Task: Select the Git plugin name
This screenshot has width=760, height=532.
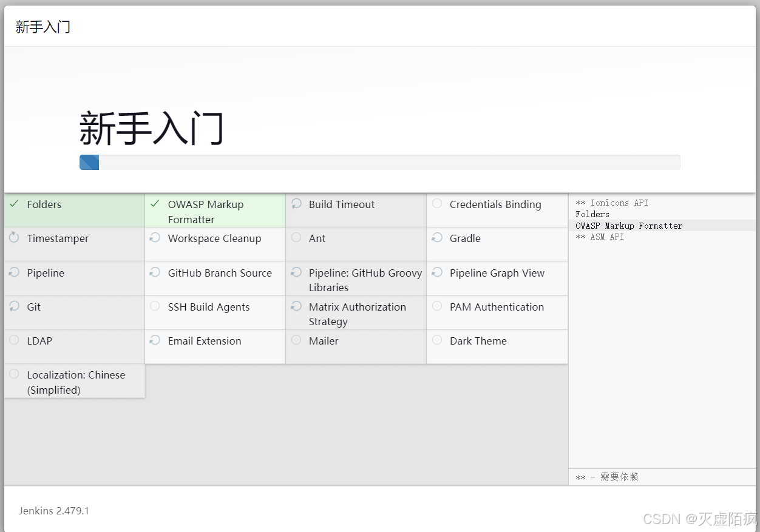Action: pyautogui.click(x=34, y=307)
